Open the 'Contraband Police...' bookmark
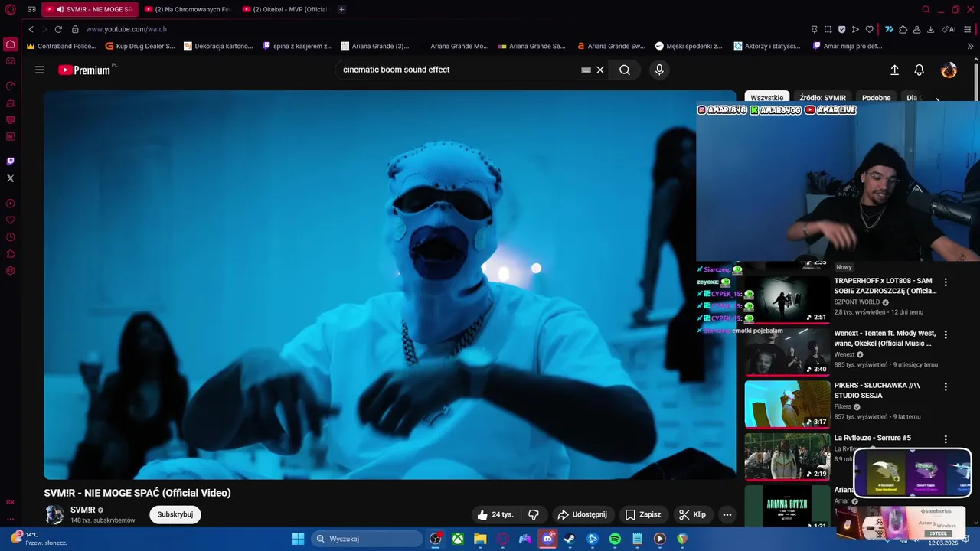This screenshot has width=980, height=551. click(x=61, y=46)
